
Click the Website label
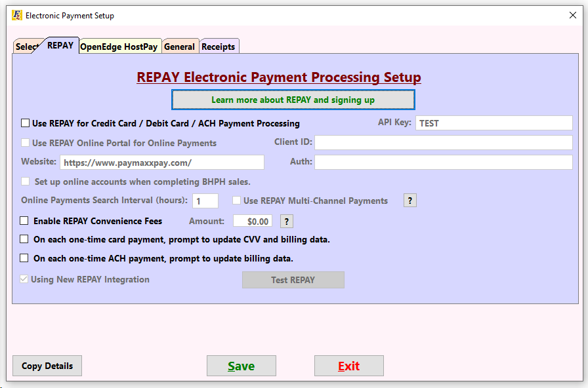(x=39, y=161)
